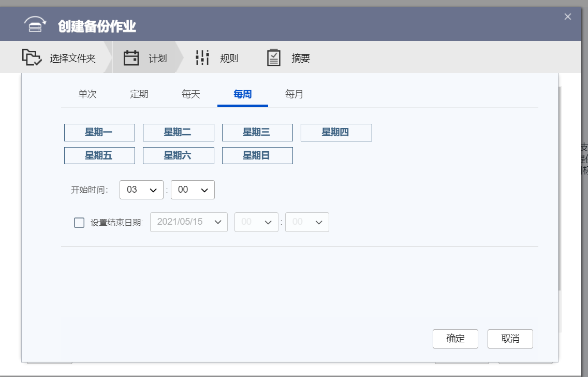588x377 pixels.
Task: Click the select folder step icon
Action: click(32, 57)
